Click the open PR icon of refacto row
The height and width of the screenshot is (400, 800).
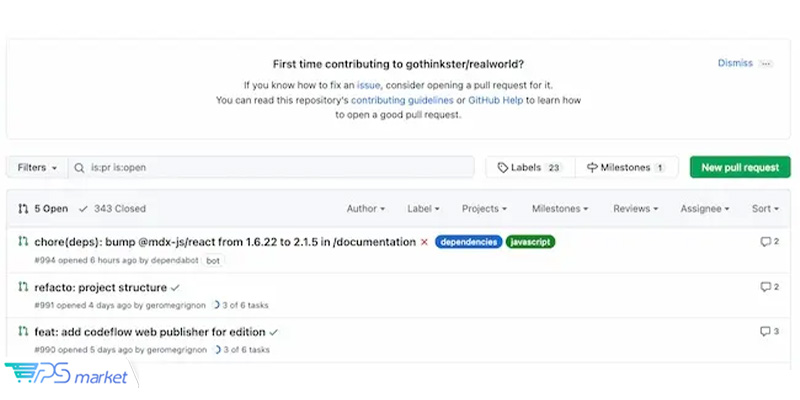[x=23, y=286]
